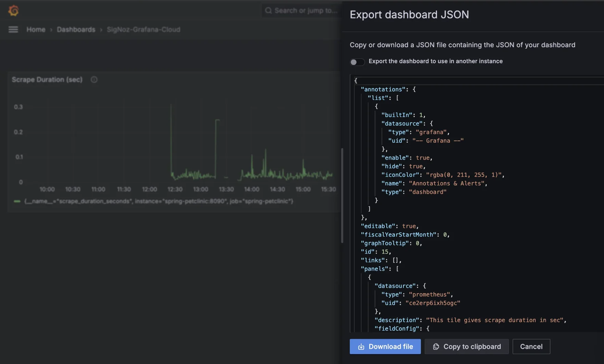Image resolution: width=604 pixels, height=364 pixels.
Task: Click the Scrape Duration (sec) panel title
Action: click(47, 80)
